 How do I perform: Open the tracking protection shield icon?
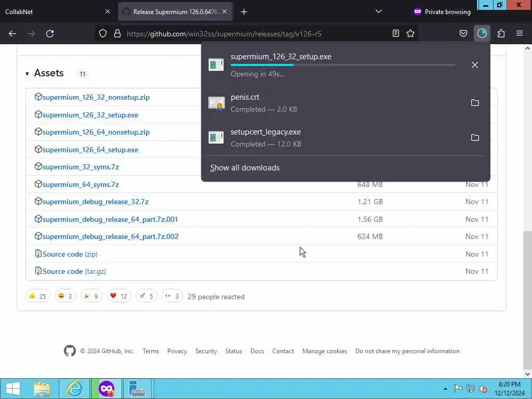[x=103, y=34]
